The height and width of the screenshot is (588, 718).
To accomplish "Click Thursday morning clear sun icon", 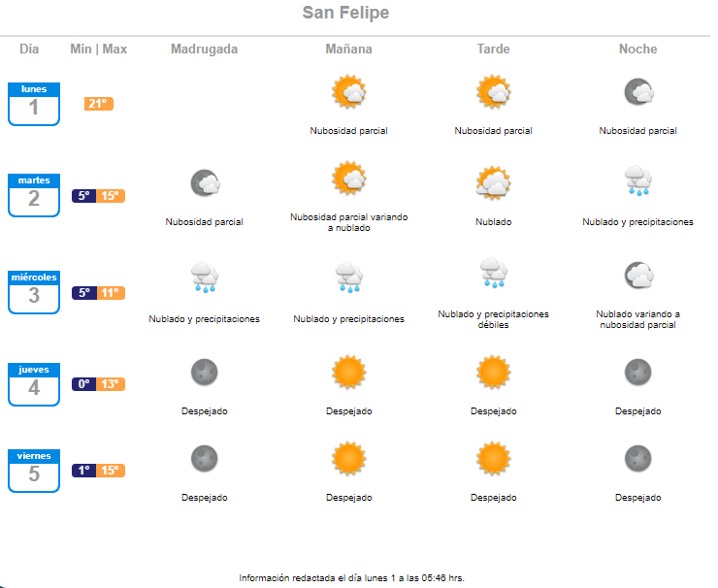I will pyautogui.click(x=349, y=372).
